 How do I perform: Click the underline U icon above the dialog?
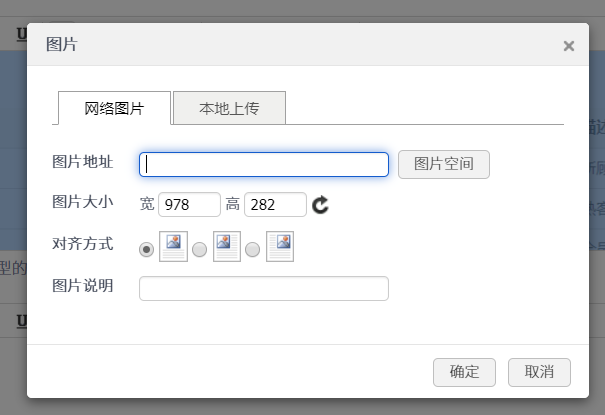(21, 34)
